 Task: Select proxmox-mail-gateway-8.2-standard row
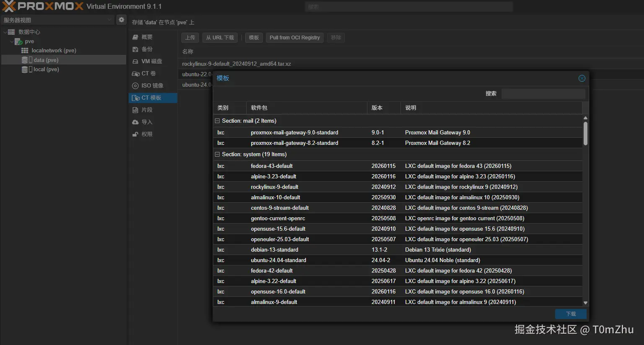coord(398,143)
